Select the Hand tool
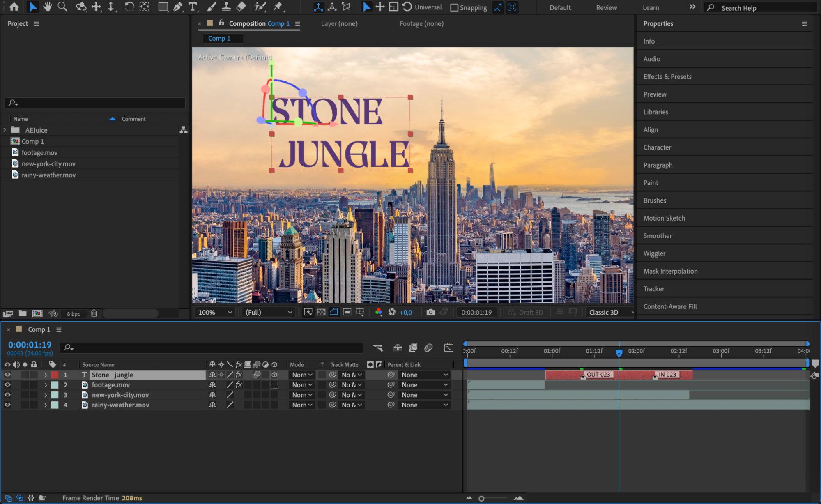821x504 pixels. pyautogui.click(x=48, y=7)
